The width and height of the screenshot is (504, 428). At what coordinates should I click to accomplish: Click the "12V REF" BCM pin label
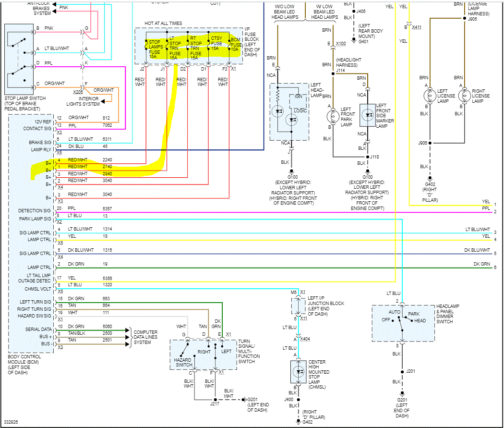pos(43,122)
